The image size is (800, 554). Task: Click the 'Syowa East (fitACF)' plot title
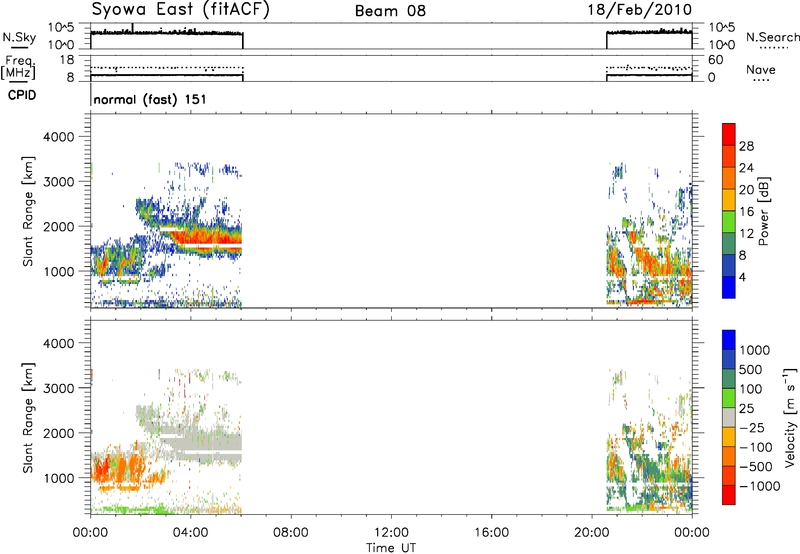point(180,10)
